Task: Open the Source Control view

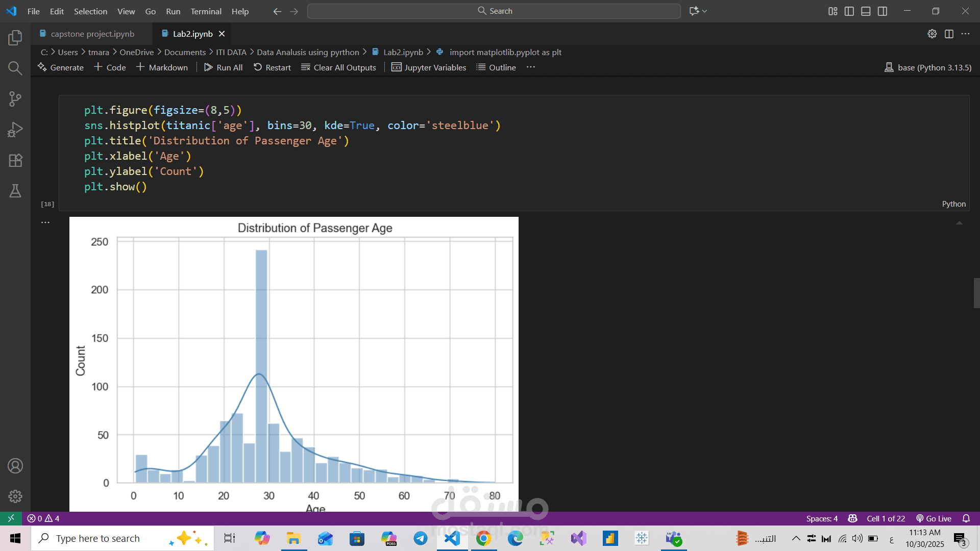Action: coord(15,98)
